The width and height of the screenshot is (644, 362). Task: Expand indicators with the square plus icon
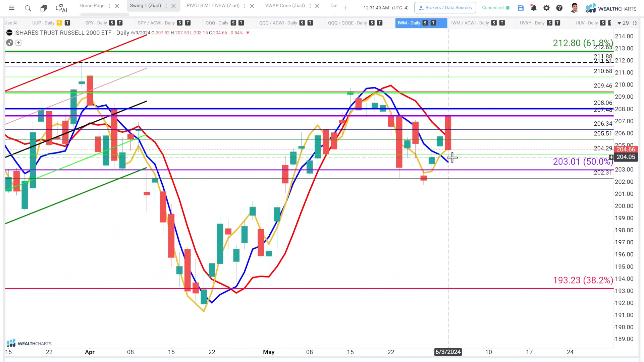(x=18, y=43)
